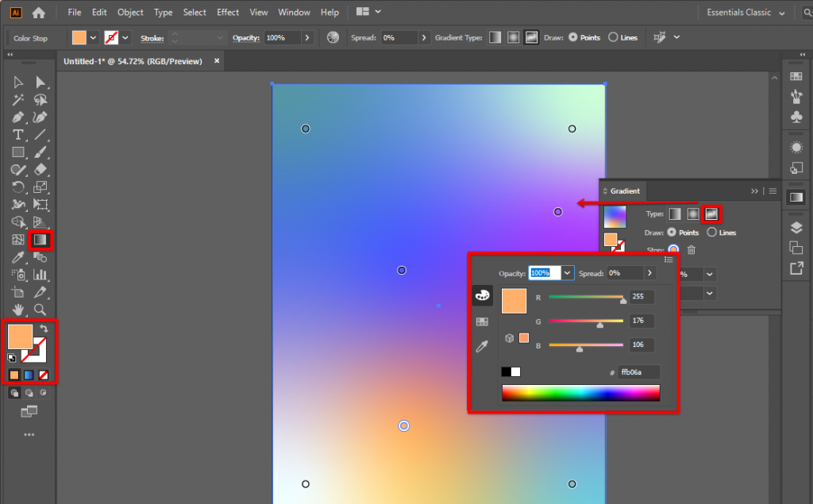Select the Gradient tool from the toolbar
Screen dimensions: 813x504
[x=40, y=240]
